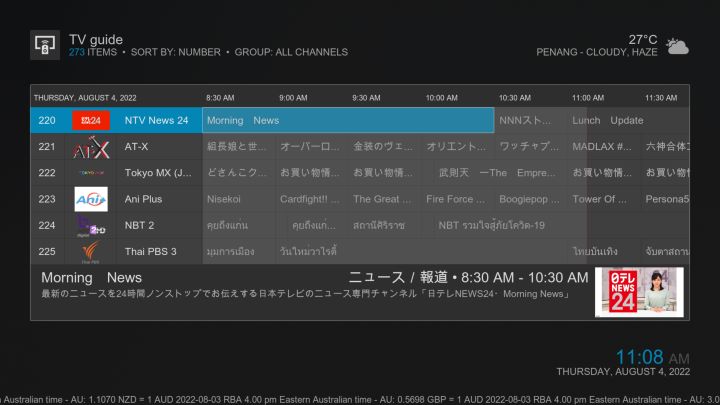Select the Ani Plus channel logo
The height and width of the screenshot is (405, 720).
(x=91, y=199)
